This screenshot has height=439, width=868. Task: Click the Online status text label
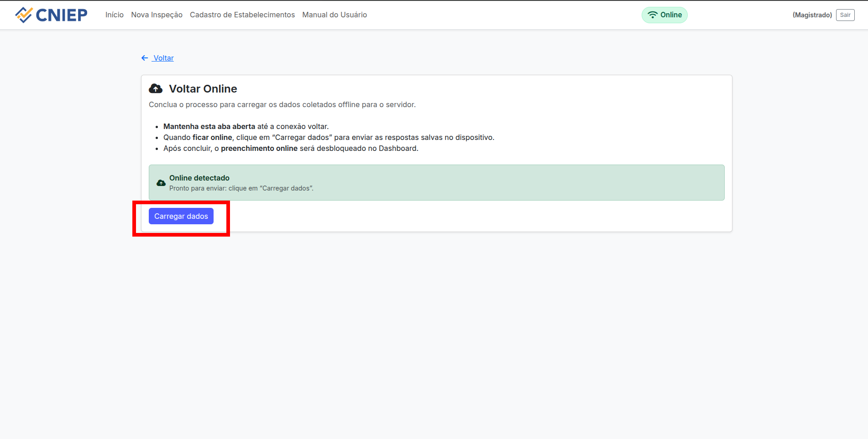(x=671, y=15)
